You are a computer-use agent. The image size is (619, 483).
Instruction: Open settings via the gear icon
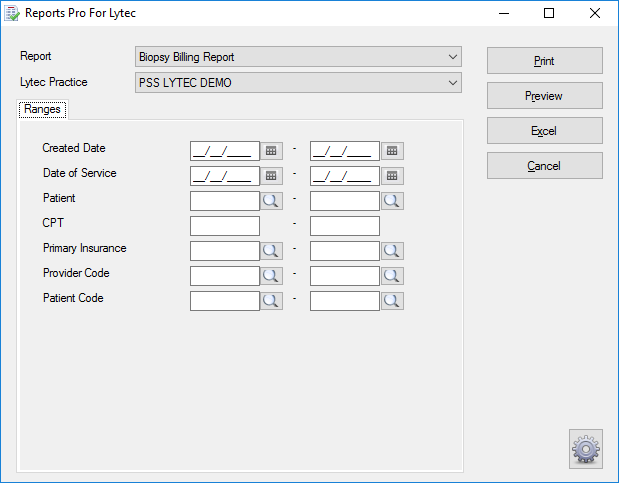(586, 449)
